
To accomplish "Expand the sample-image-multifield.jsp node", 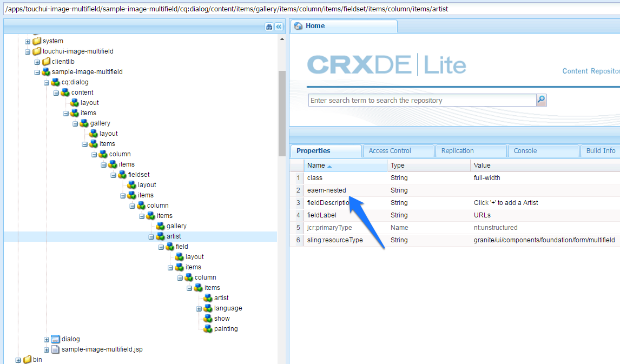I will (x=47, y=349).
